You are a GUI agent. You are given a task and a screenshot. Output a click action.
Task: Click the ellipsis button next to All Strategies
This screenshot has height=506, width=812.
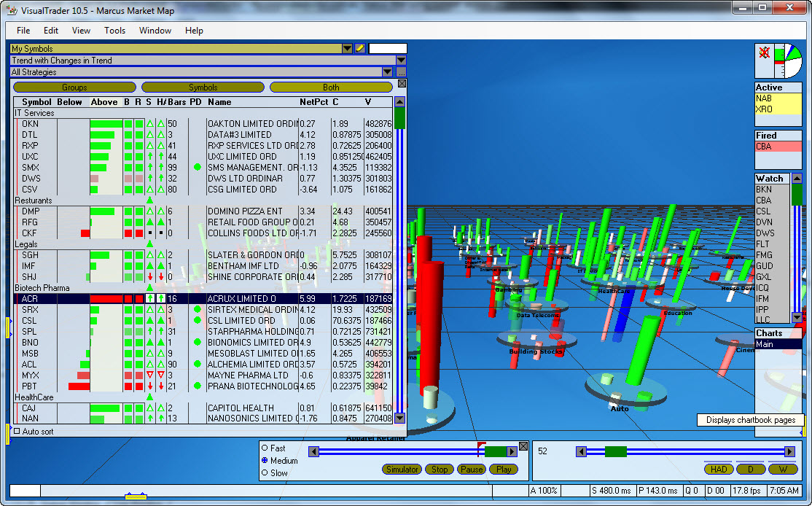[x=402, y=72]
